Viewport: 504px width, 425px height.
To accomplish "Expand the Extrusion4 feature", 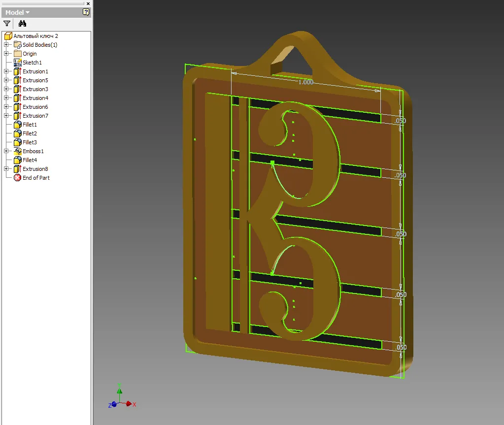I will pyautogui.click(x=6, y=98).
